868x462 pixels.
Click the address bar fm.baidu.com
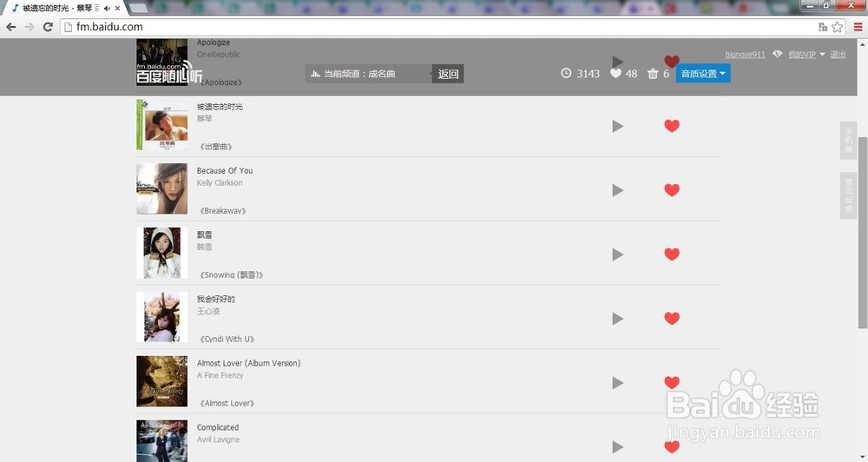(x=437, y=27)
